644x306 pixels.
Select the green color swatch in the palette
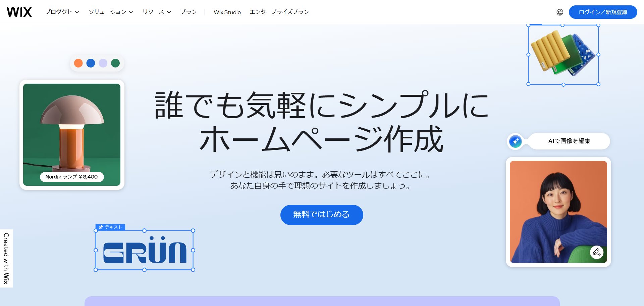(x=115, y=63)
